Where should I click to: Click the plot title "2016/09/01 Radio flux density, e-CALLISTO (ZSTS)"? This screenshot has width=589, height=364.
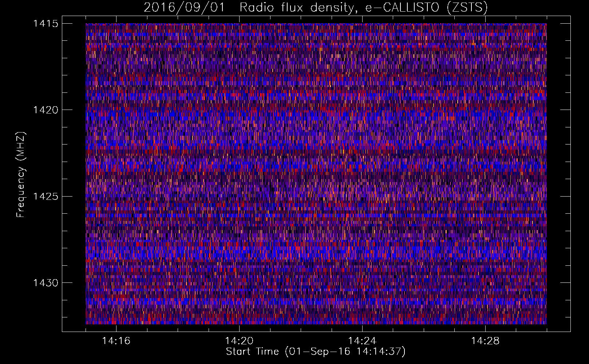click(x=315, y=7)
